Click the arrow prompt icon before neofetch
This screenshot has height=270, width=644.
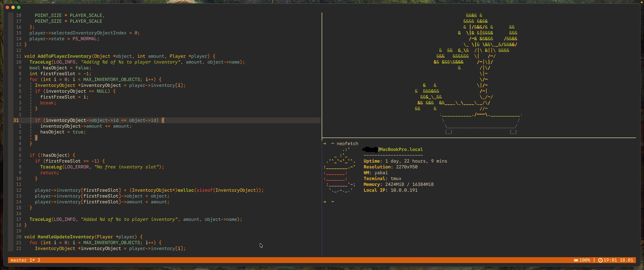(325, 144)
